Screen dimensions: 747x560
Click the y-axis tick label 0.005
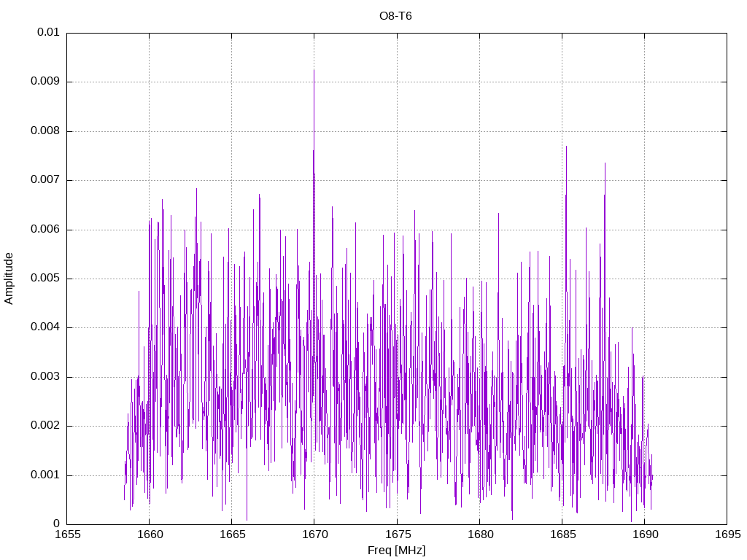tap(45, 279)
